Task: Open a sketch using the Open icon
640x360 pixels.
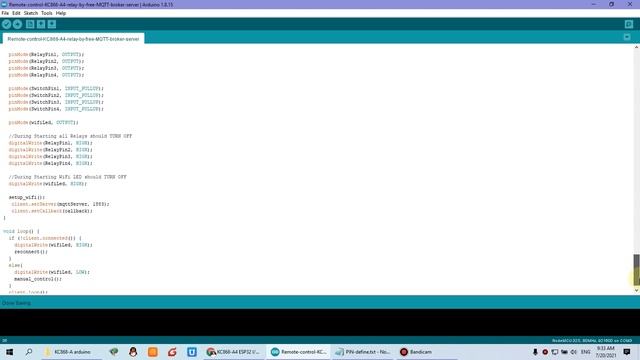Action: click(41, 24)
